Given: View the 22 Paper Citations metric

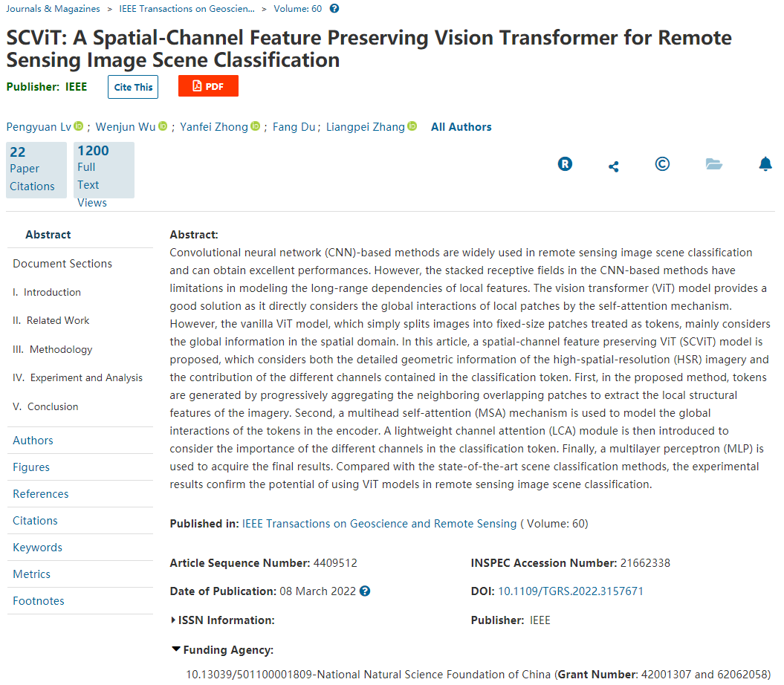Looking at the screenshot, I should (x=35, y=169).
